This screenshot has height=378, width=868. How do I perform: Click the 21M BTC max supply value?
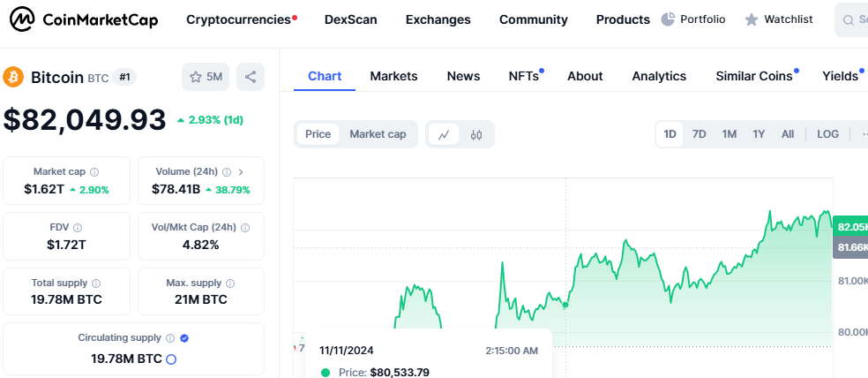200,300
